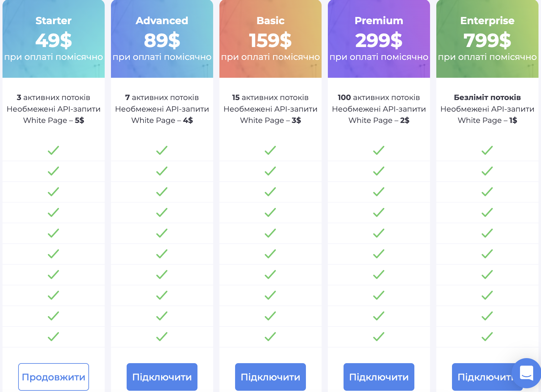Select the Premium 299$ plan header
The image size is (541, 392).
pos(379,39)
